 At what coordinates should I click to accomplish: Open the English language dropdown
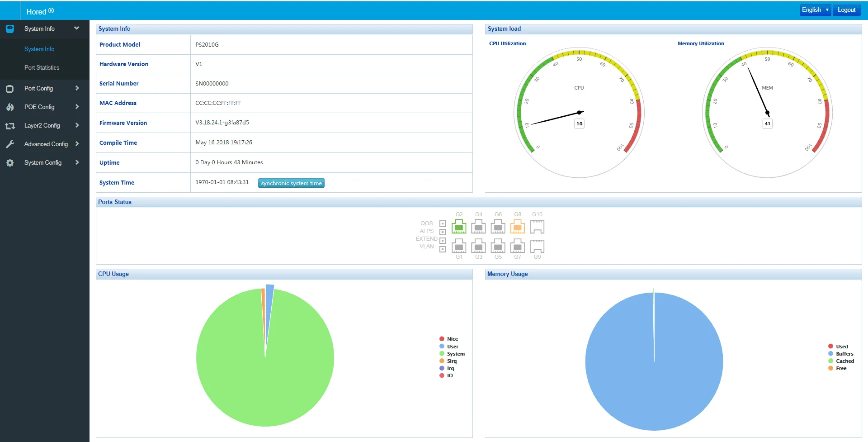coord(815,10)
